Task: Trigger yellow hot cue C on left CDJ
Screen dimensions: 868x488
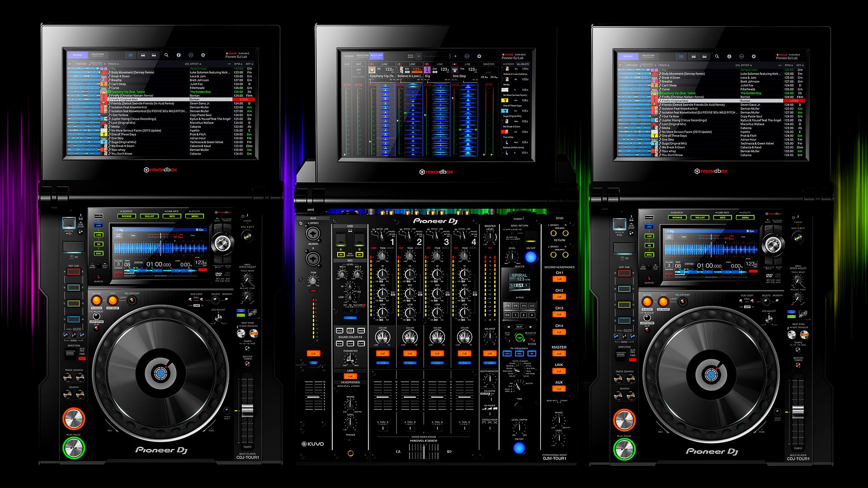Action: (x=74, y=303)
